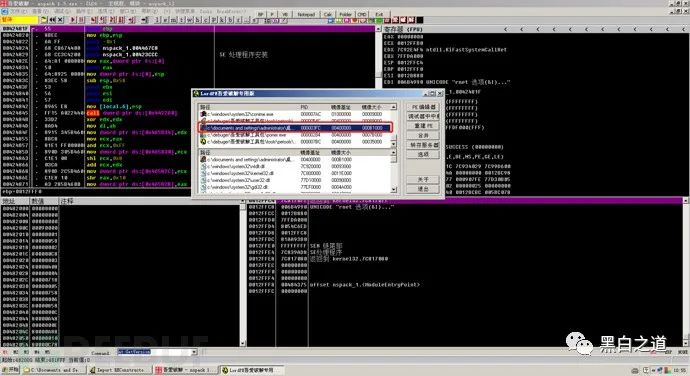This screenshot has height=376, width=690.
Task: Click the process list scroll-down arrow
Action: pyautogui.click(x=394, y=144)
